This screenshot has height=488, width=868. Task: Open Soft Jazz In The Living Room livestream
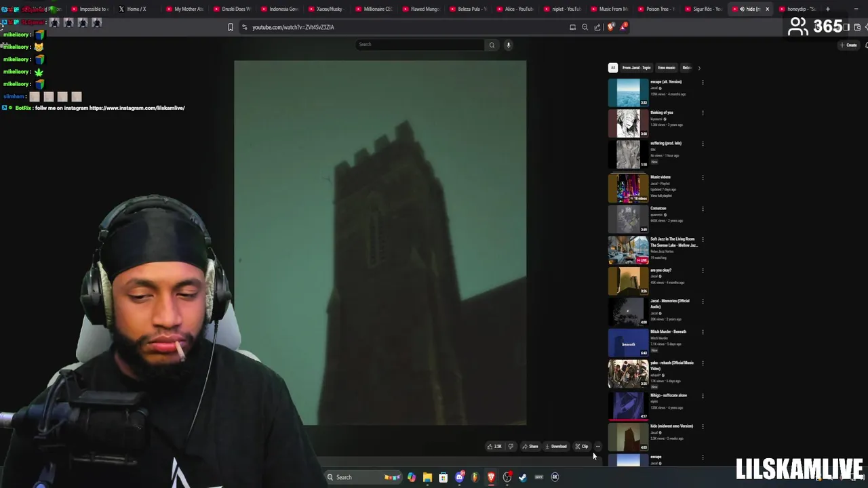[628, 250]
